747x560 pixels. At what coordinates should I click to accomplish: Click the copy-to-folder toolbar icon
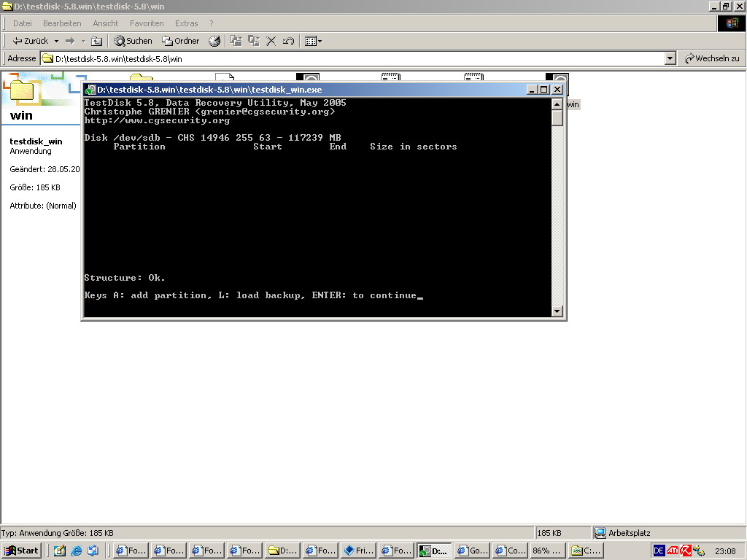[253, 41]
